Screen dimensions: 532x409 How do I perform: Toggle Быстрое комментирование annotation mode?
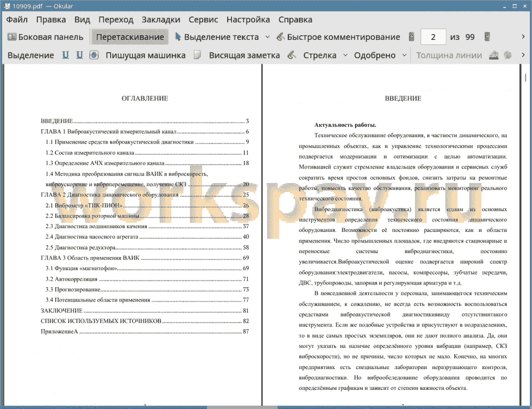tap(338, 37)
